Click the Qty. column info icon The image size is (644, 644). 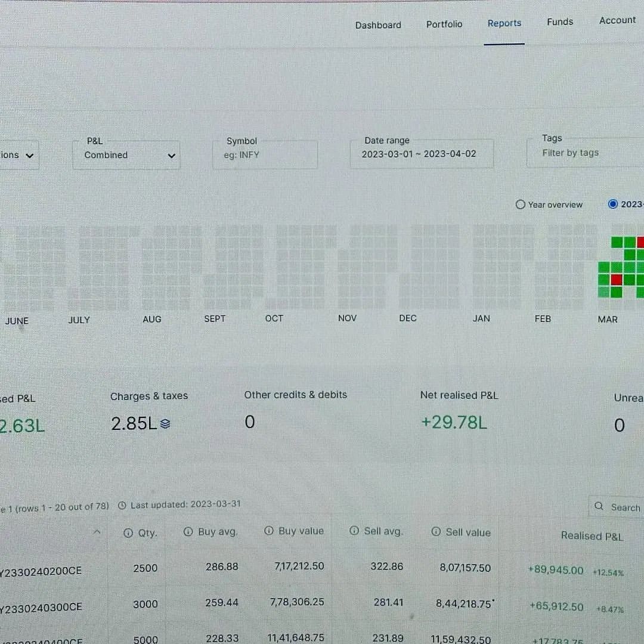(128, 532)
